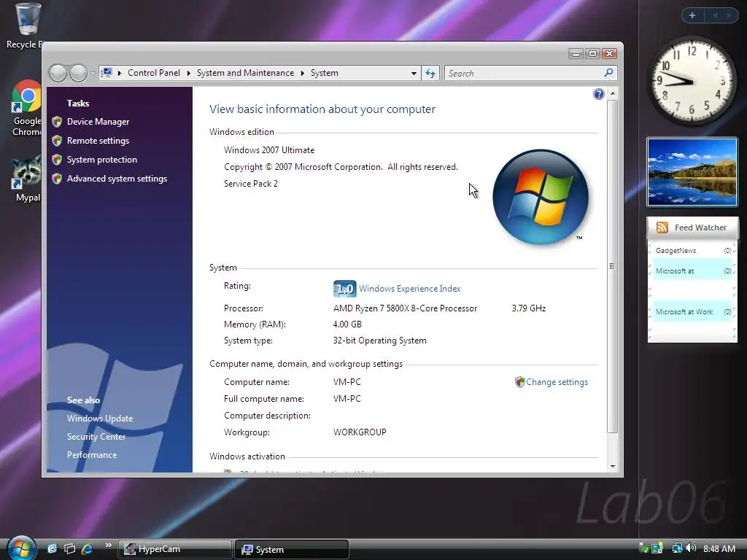The height and width of the screenshot is (560, 747).
Task: Click Switch between windows icon
Action: 69,549
